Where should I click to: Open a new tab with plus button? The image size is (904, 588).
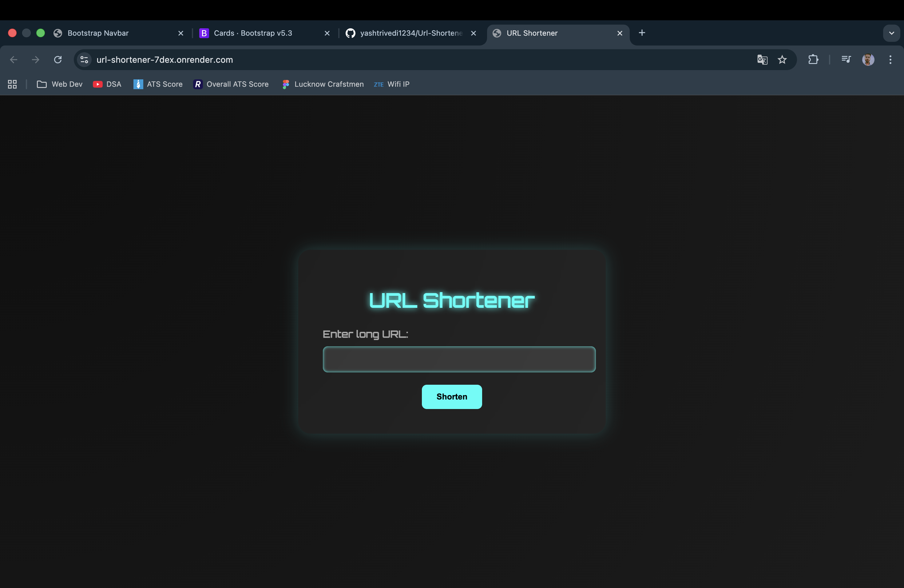[642, 33]
